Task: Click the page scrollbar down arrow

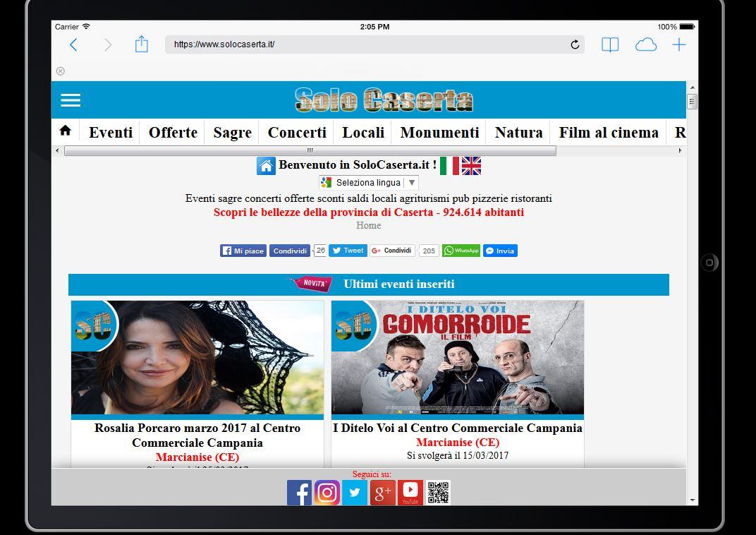Action: point(693,500)
